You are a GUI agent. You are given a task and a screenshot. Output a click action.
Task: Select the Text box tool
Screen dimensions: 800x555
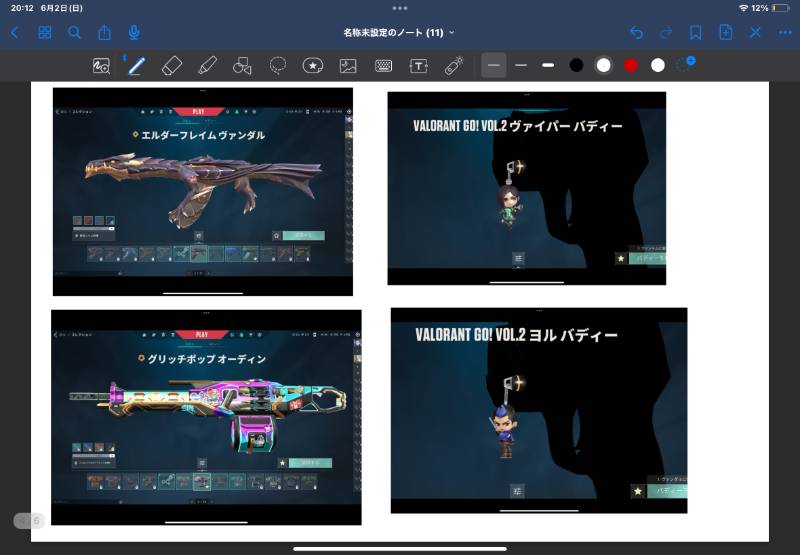[x=418, y=66]
